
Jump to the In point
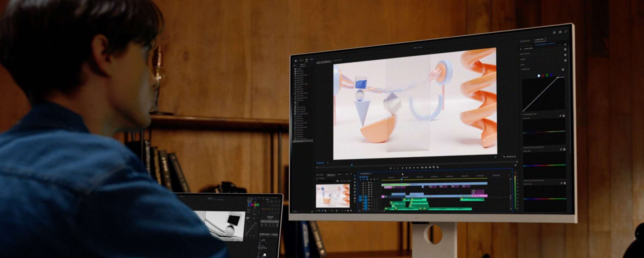402,168
